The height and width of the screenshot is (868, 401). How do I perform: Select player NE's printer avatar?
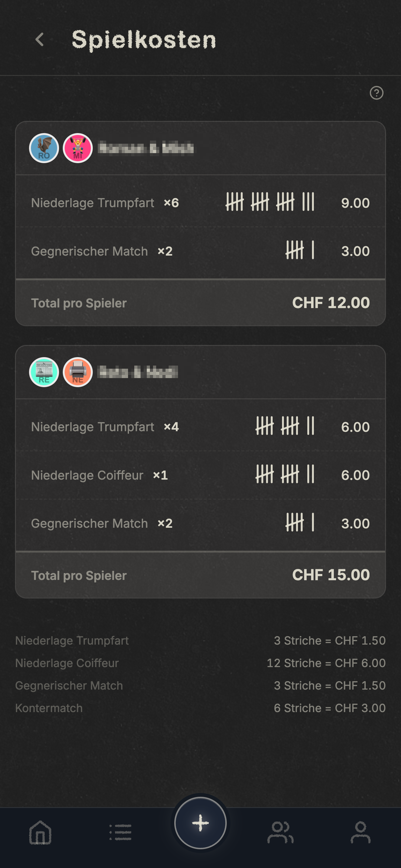click(x=77, y=372)
